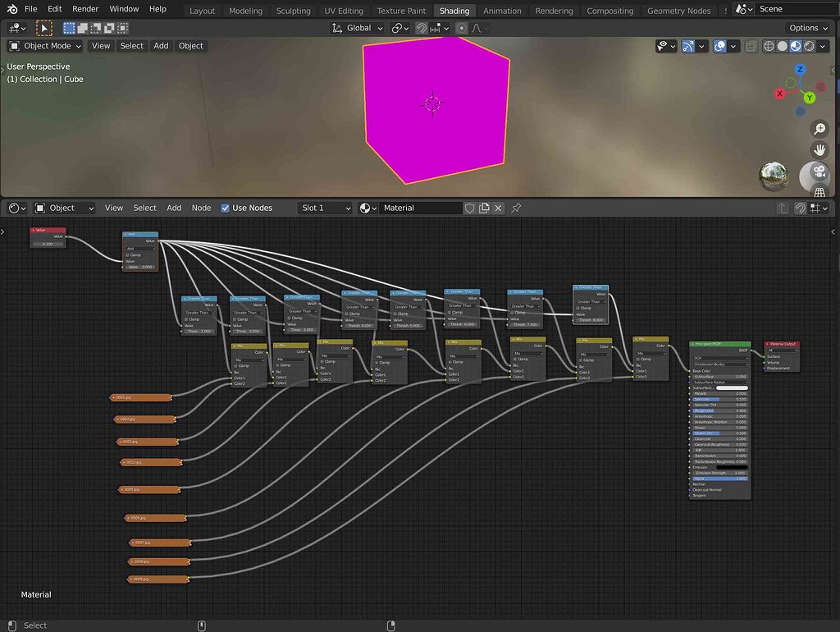This screenshot has width=840, height=632.
Task: Switch to the Animation workspace tab
Action: point(502,11)
